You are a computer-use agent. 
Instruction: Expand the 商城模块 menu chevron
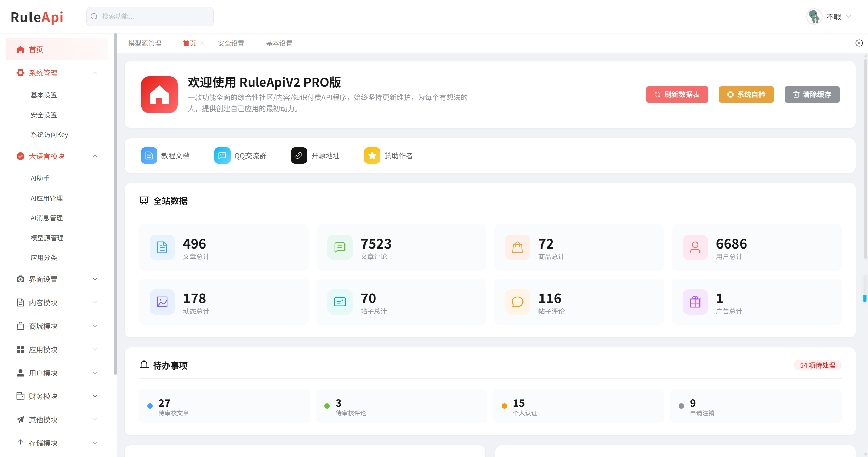(95, 326)
